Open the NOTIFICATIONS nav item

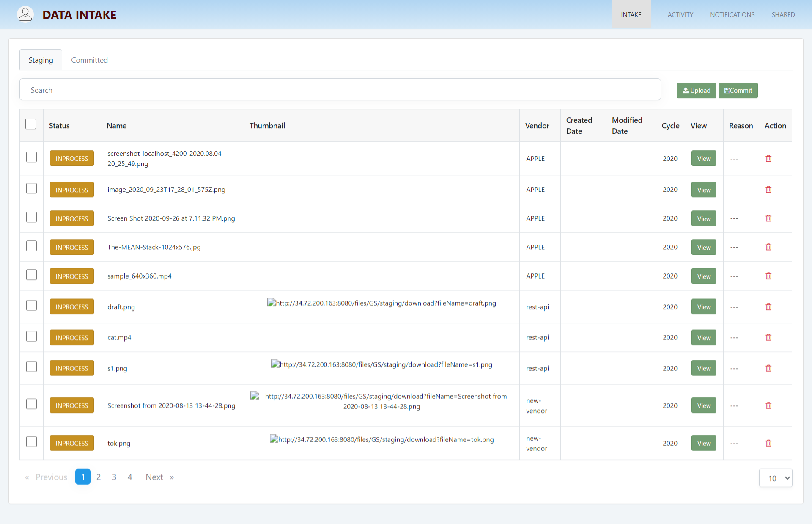[x=732, y=14]
